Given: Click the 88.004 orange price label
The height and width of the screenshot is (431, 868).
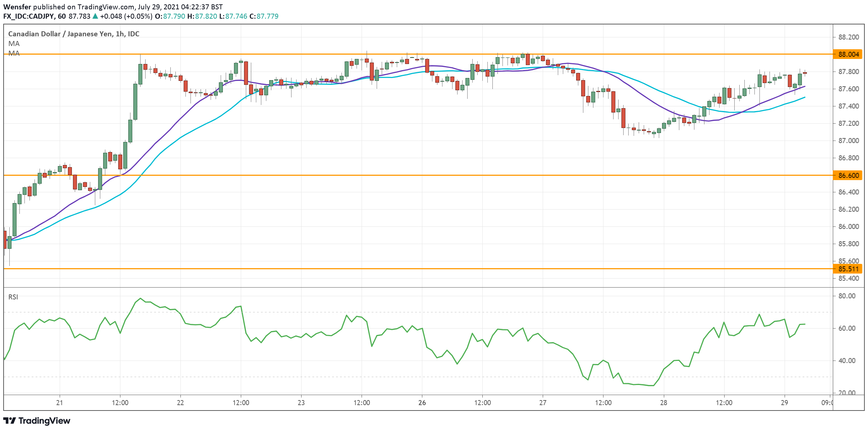Looking at the screenshot, I should [x=848, y=54].
